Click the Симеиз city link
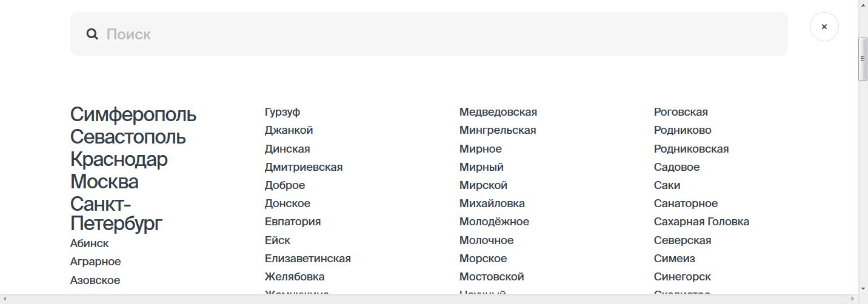Viewport: 868px width, 304px height. (674, 259)
